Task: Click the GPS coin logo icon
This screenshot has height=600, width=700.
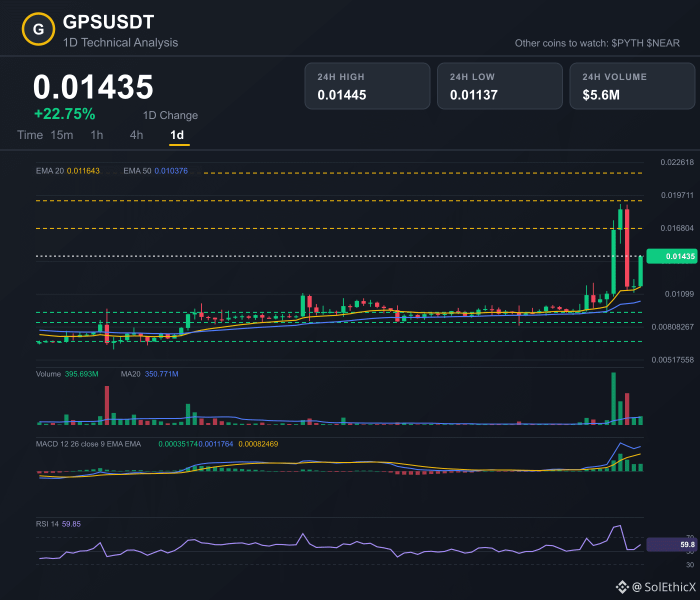Action: 38,29
